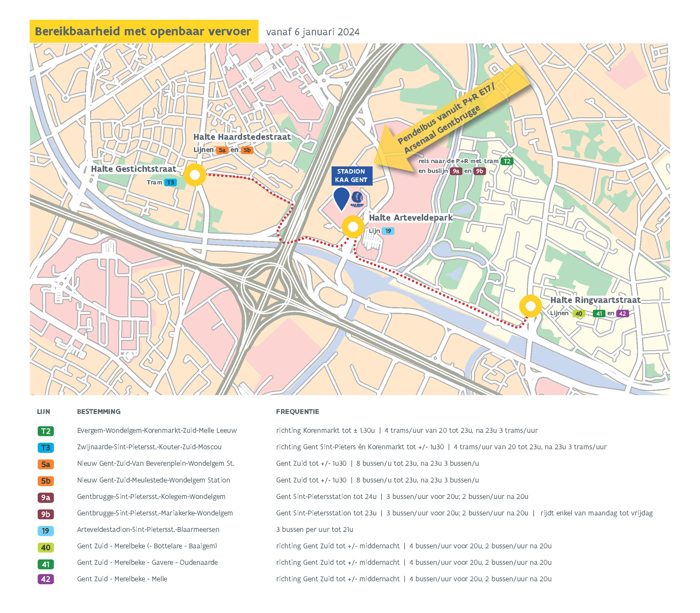Click the 19 badge under Halte Arteveldepark

pos(388,231)
